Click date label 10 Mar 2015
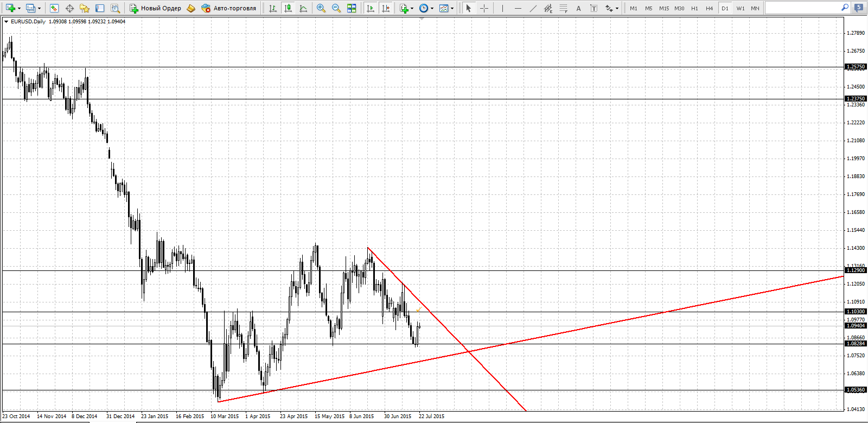The height and width of the screenshot is (423, 868). 225,416
